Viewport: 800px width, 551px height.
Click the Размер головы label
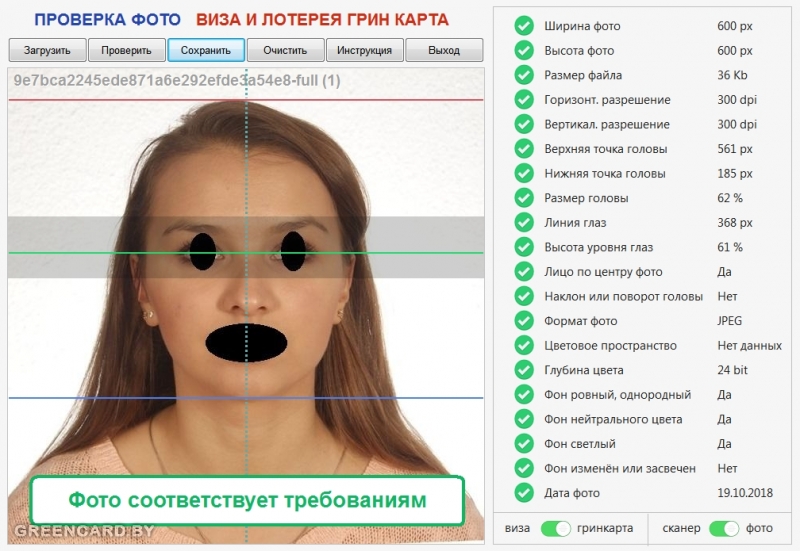(x=586, y=198)
